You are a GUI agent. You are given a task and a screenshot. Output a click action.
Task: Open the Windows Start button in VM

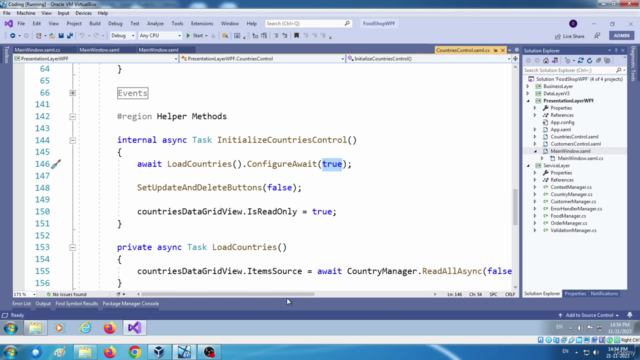[11, 328]
